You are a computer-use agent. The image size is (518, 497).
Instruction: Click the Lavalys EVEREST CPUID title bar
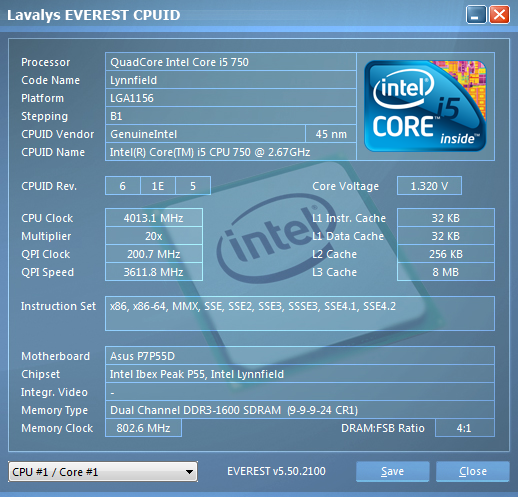coord(233,15)
